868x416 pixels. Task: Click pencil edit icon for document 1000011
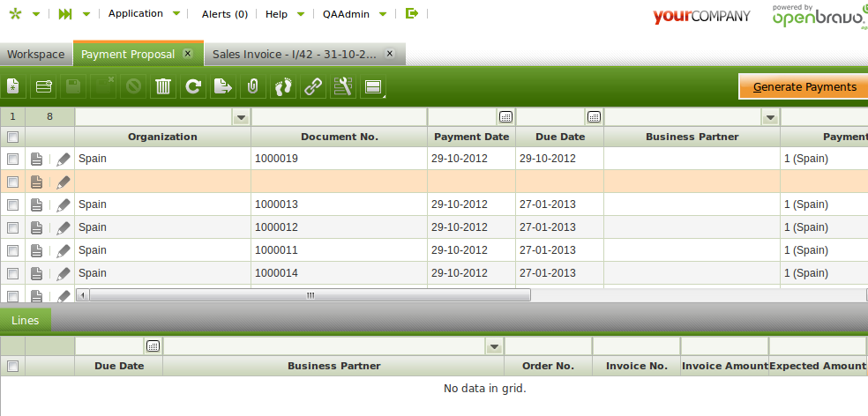[64, 250]
